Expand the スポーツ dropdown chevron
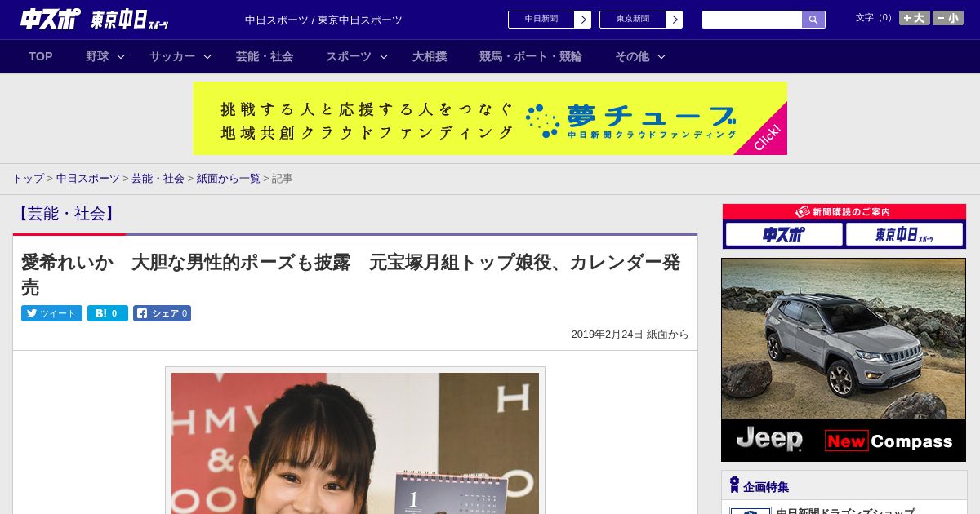 pos(384,57)
